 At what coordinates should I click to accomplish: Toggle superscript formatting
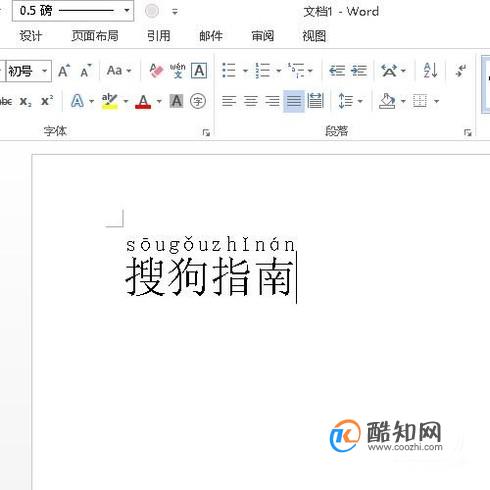[x=47, y=101]
